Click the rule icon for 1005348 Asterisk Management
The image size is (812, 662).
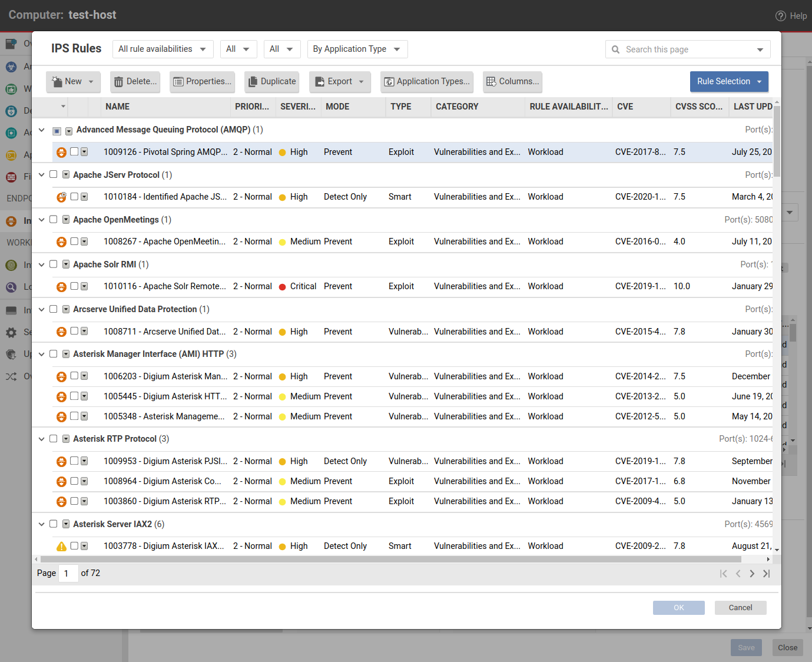[x=61, y=417]
